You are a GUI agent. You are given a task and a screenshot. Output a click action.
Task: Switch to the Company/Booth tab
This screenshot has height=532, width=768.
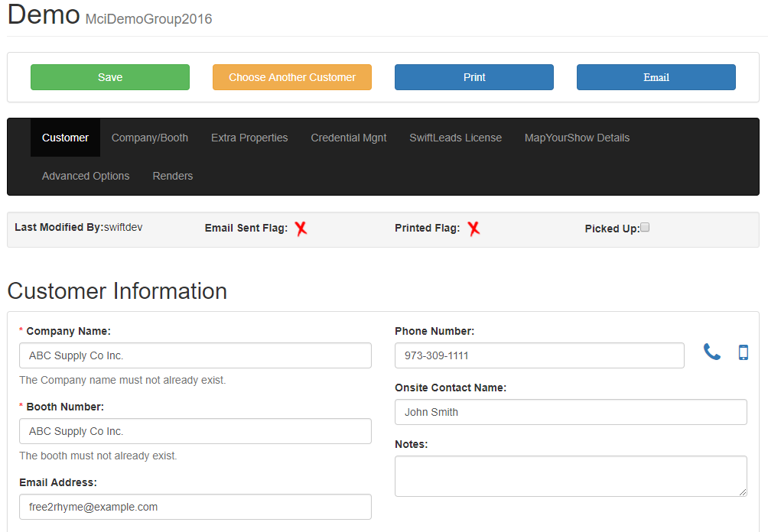coord(150,138)
